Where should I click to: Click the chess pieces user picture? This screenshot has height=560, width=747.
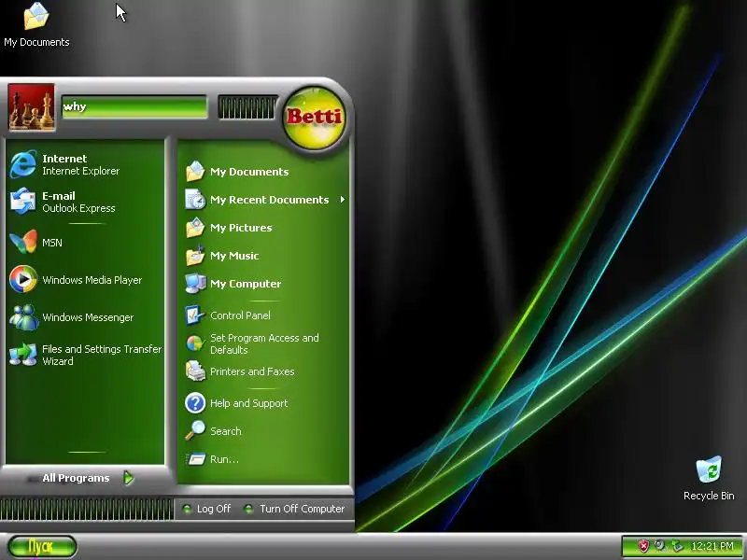coord(32,107)
